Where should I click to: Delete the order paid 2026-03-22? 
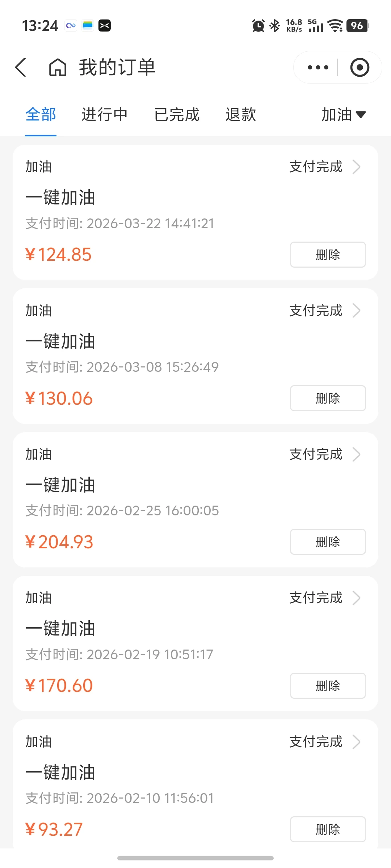click(x=328, y=255)
